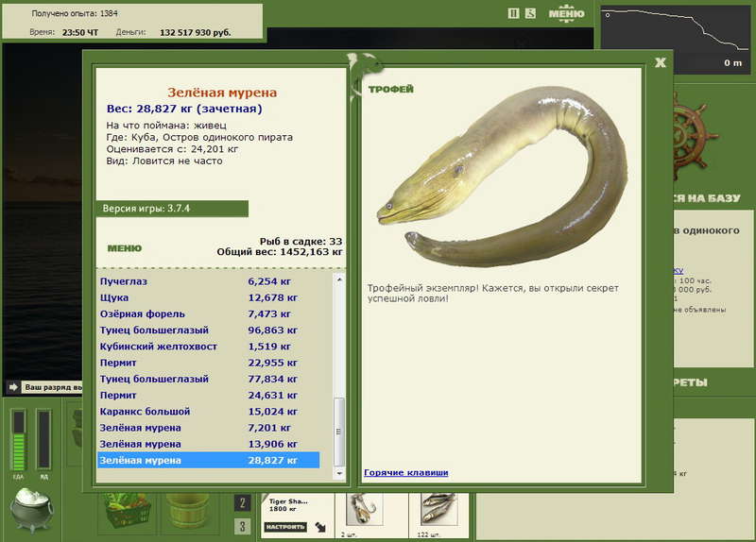Click the wooden bucket icon
Image resolution: width=756 pixels, height=542 pixels.
click(x=187, y=511)
